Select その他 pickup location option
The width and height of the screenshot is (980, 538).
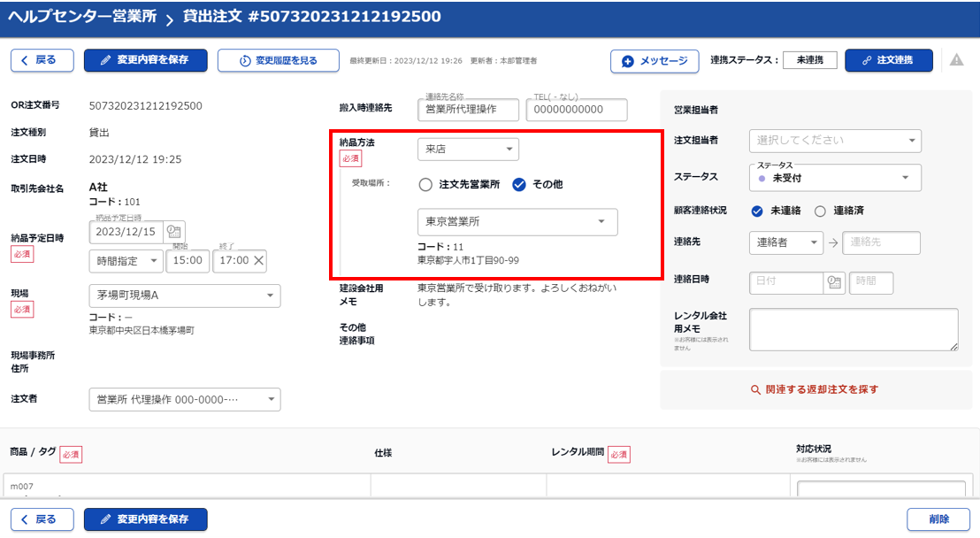[519, 185]
